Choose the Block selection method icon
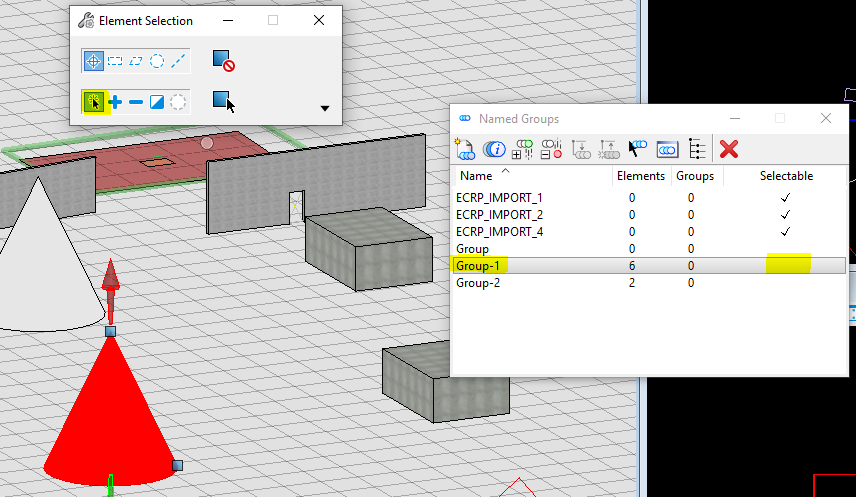 [x=115, y=61]
